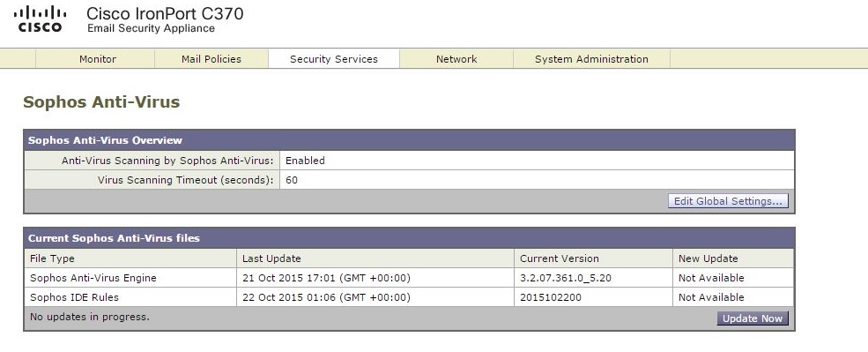Open the Mail Policies tab
868x352 pixels.
click(x=211, y=59)
